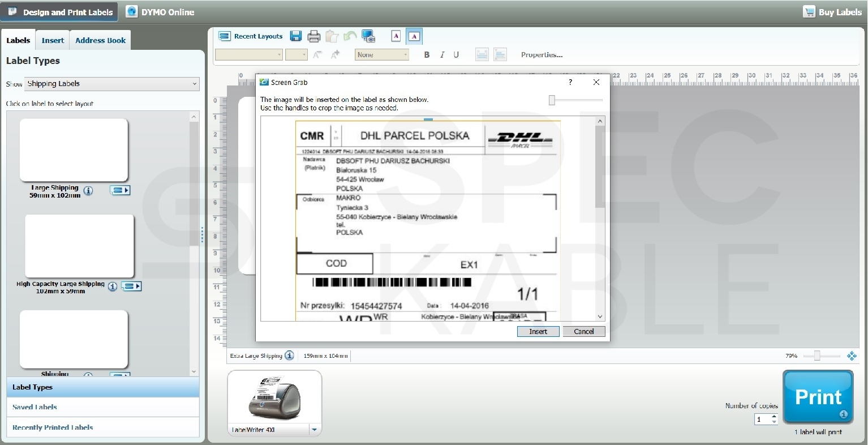This screenshot has width=868, height=445.
Task: Show info for Large Shipping label
Action: 88,191
